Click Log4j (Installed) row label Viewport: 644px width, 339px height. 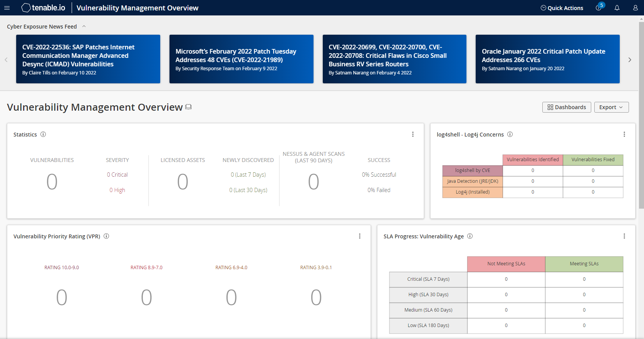473,192
